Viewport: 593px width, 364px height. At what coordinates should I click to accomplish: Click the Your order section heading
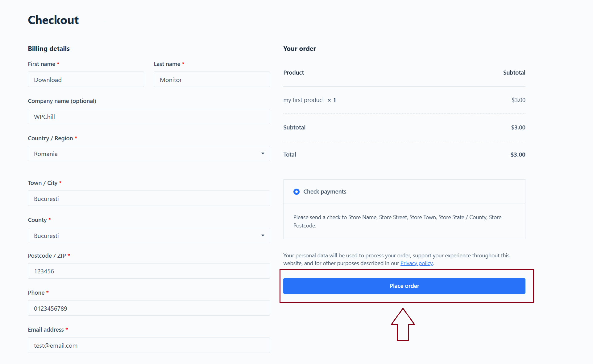299,48
